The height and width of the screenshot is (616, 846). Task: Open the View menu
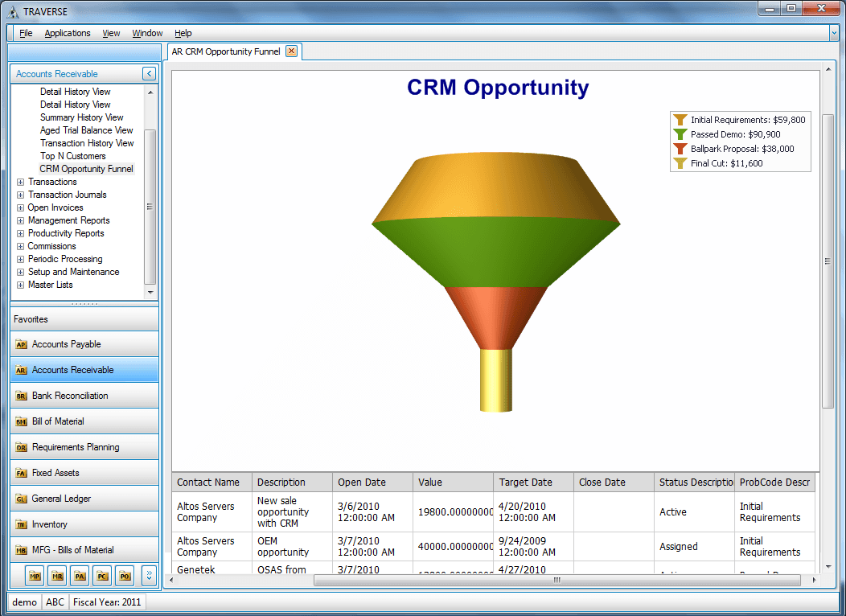pyautogui.click(x=111, y=33)
